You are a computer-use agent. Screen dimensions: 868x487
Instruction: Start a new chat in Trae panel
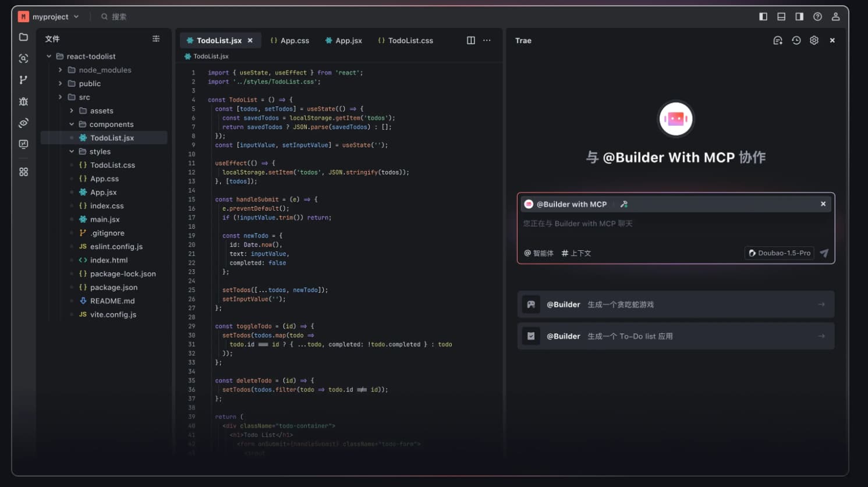click(x=778, y=40)
